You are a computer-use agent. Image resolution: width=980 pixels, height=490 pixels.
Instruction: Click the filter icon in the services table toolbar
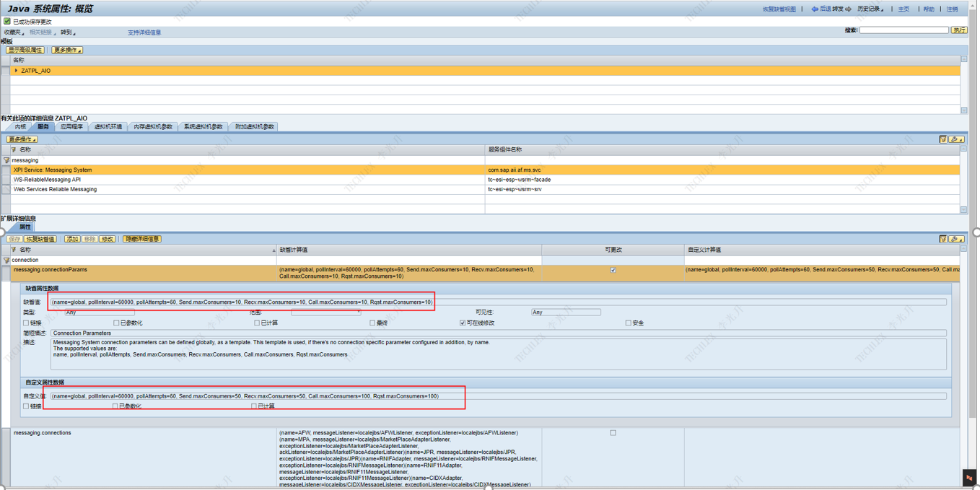point(943,139)
